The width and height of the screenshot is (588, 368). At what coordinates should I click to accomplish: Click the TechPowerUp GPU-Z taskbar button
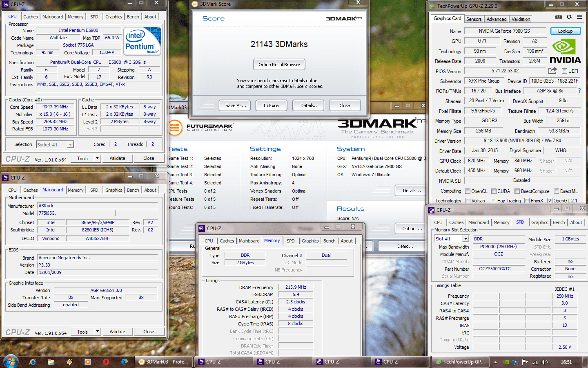[x=460, y=362]
